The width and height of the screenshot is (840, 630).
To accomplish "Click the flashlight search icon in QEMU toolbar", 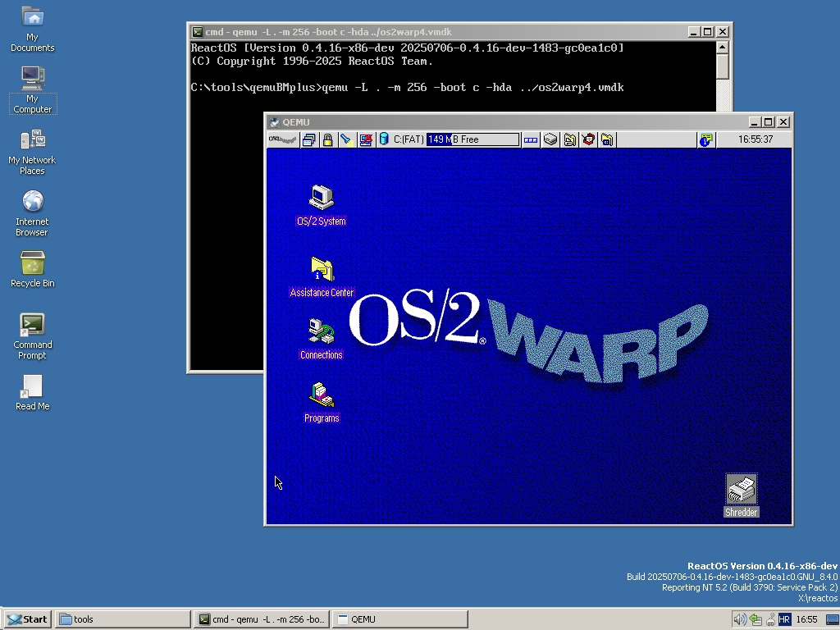I will (347, 139).
